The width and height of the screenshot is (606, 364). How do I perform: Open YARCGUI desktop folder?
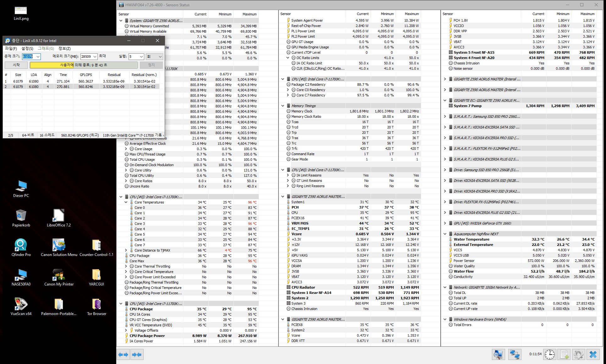[96, 277]
